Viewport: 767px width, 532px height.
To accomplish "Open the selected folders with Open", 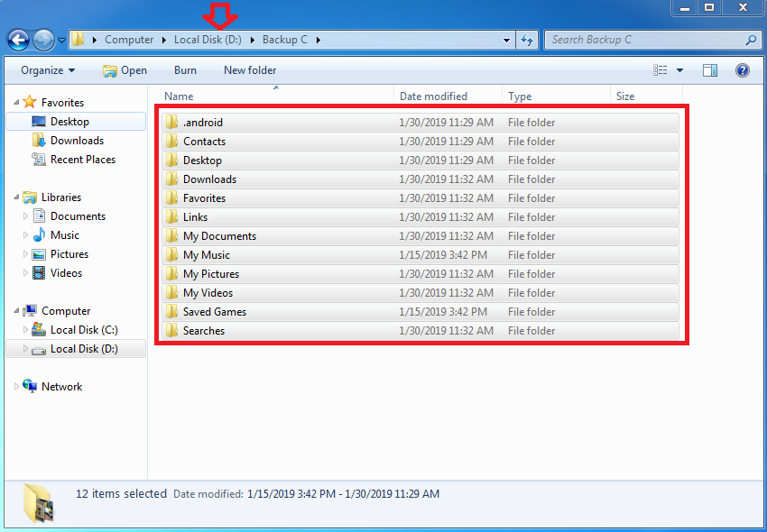I will pyautogui.click(x=125, y=70).
